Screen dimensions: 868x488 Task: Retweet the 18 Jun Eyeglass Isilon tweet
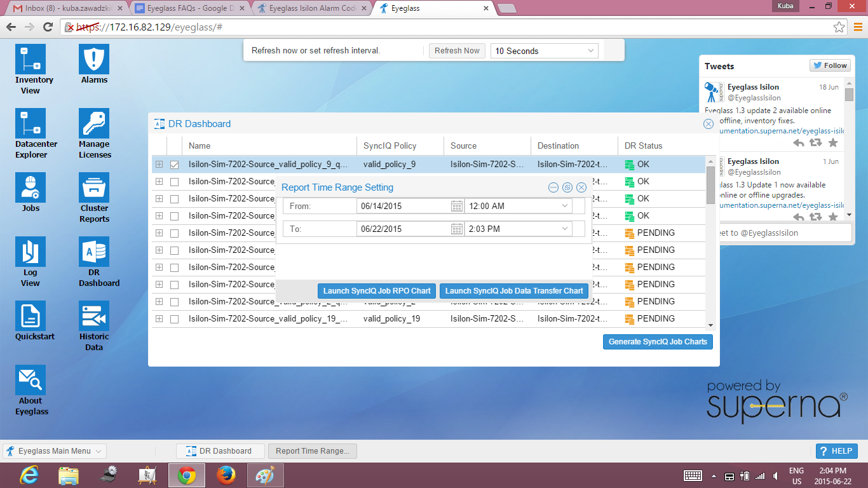tap(816, 143)
